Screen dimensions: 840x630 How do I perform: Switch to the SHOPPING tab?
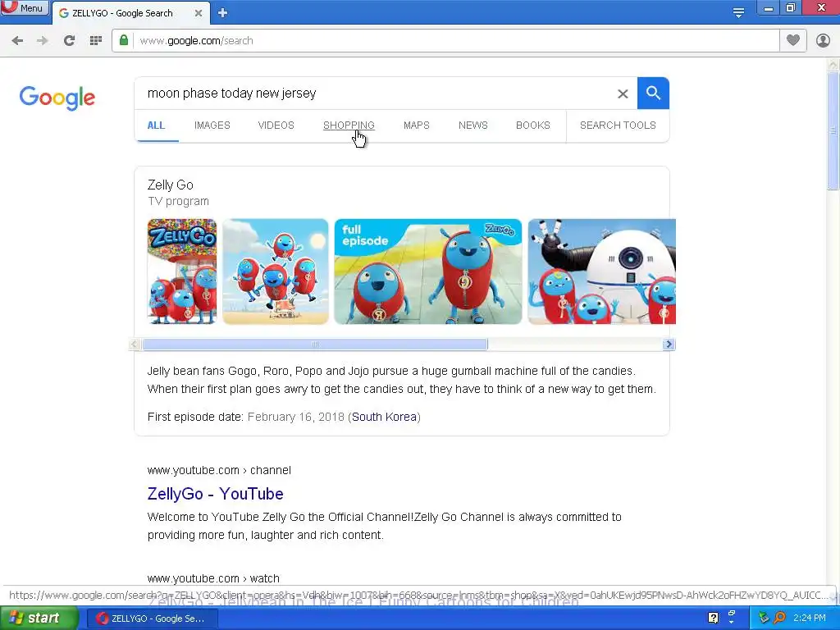coord(349,126)
